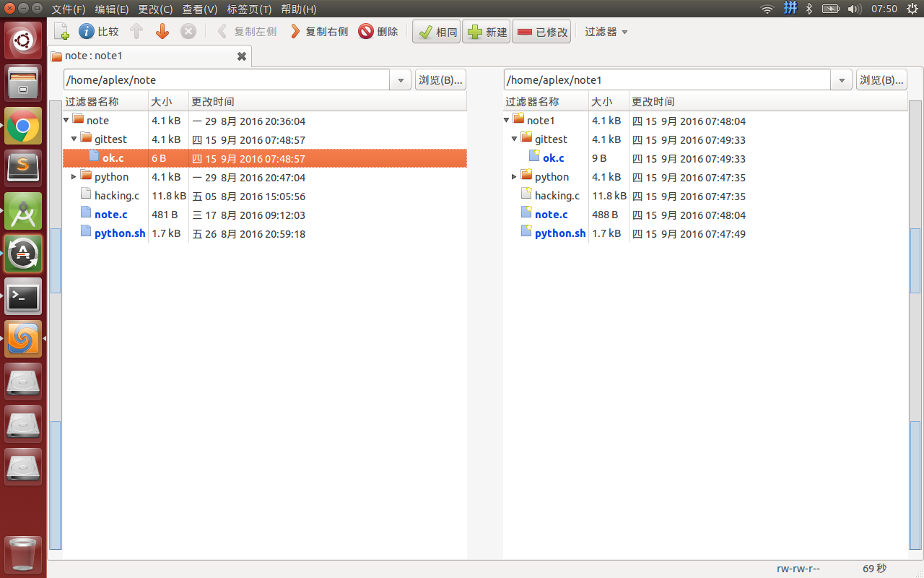Open Sublime Text from launcher
Viewport: 924px width, 578px height.
[x=24, y=168]
